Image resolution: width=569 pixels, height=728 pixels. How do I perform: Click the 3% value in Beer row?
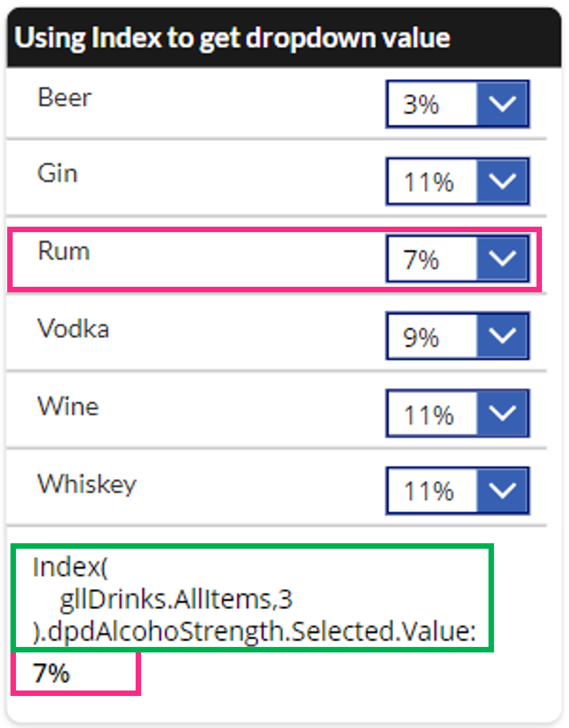pyautogui.click(x=421, y=104)
